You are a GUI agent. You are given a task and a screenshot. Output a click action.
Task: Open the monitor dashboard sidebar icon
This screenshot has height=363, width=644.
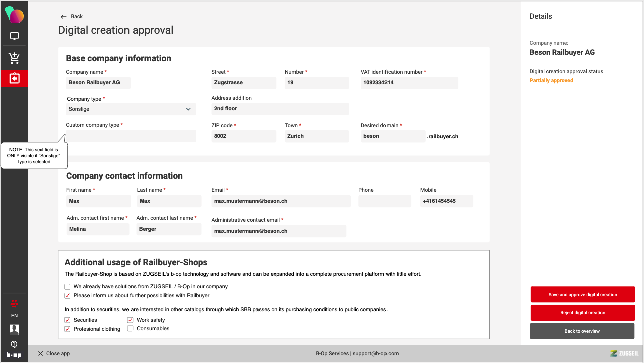14,36
